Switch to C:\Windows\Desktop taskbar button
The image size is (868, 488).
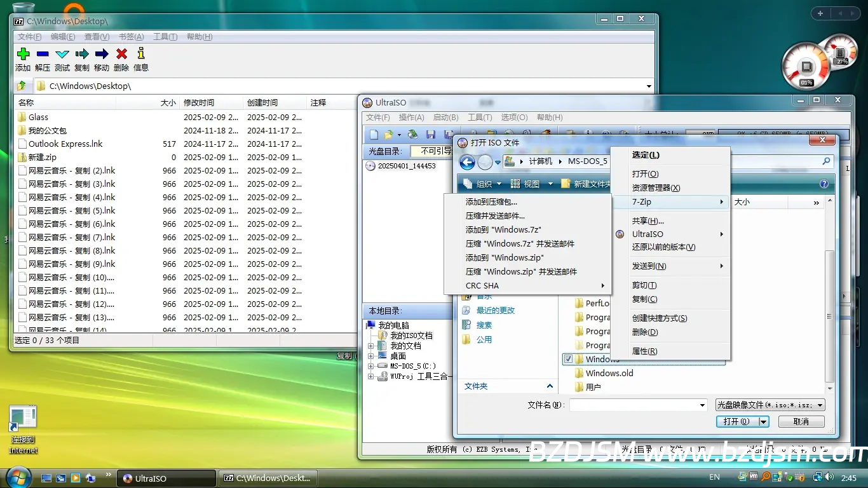pyautogui.click(x=268, y=478)
